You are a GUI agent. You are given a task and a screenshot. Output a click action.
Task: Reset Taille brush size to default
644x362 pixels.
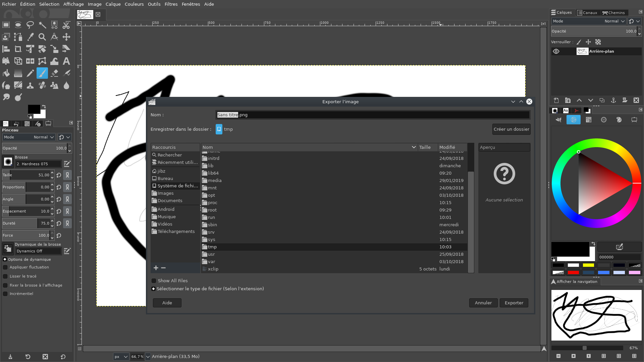(59, 175)
